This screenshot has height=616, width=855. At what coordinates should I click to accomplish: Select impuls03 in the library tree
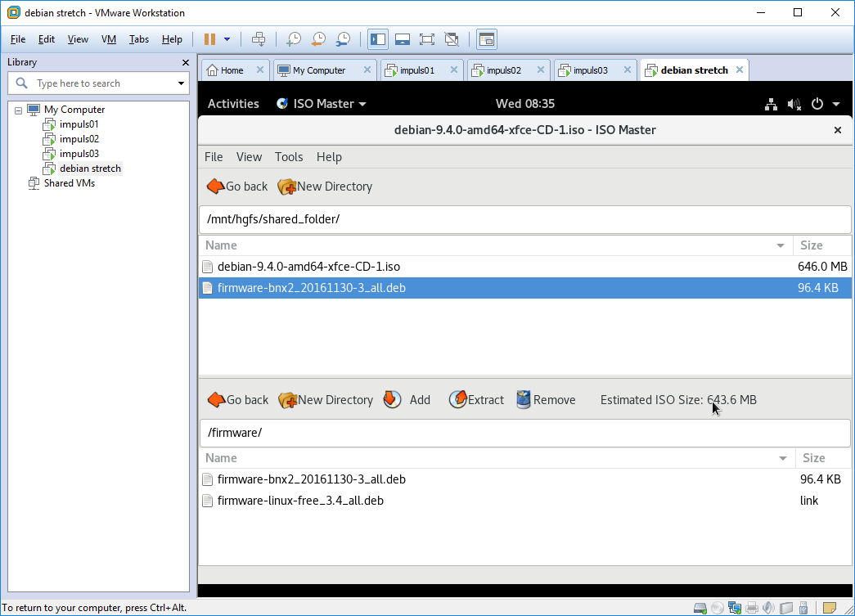pos(79,154)
